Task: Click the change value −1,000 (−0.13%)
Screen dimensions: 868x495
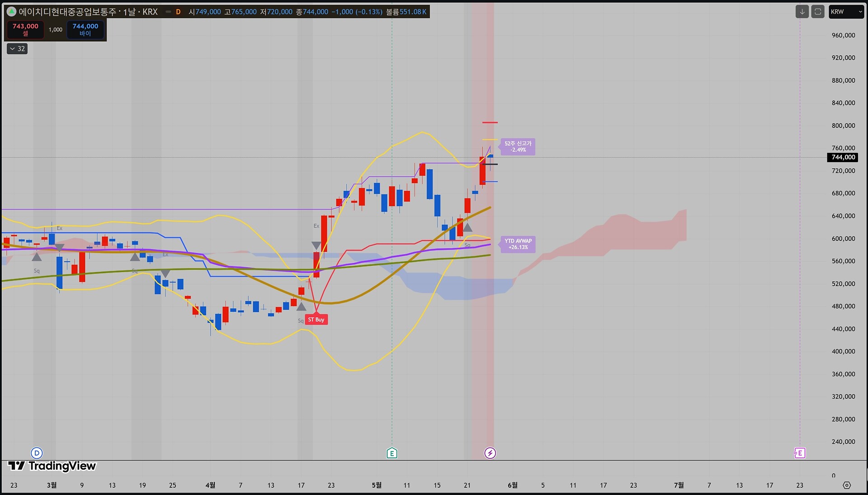Action: [357, 12]
